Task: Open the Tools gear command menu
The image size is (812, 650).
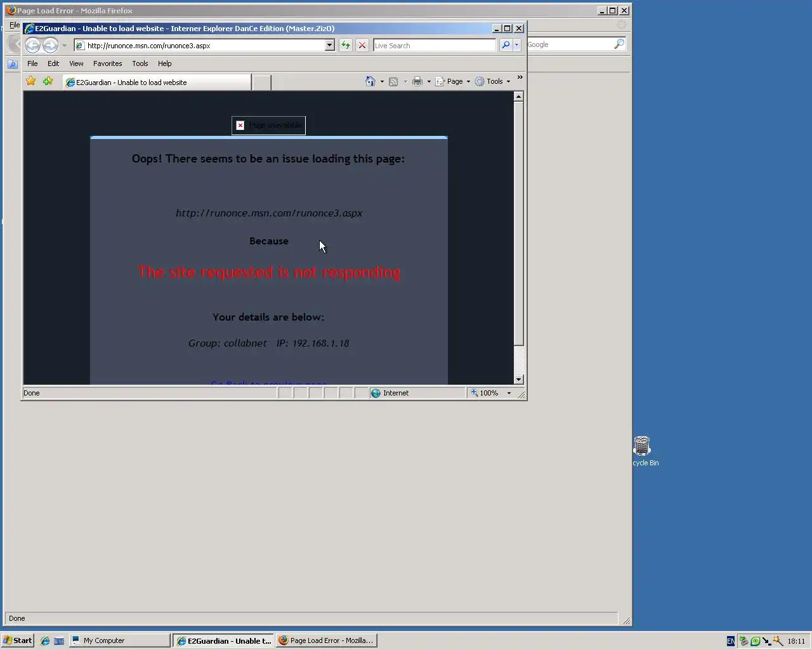Action: (493, 81)
